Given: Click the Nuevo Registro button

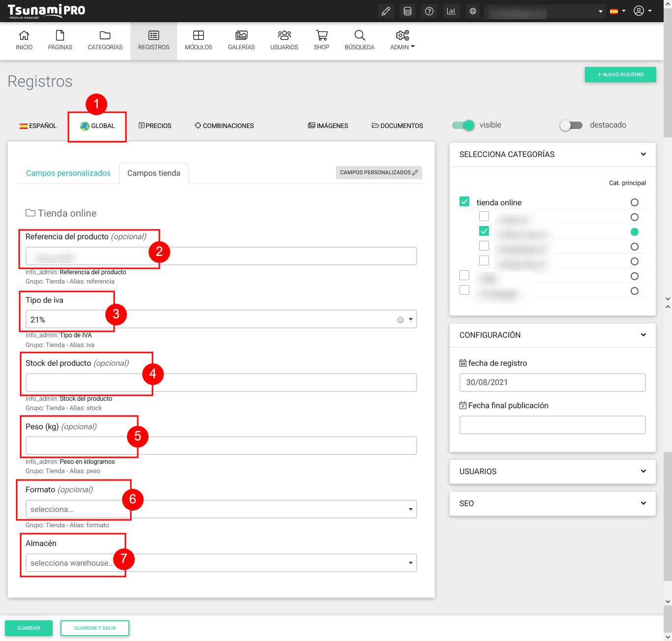Looking at the screenshot, I should tap(620, 74).
